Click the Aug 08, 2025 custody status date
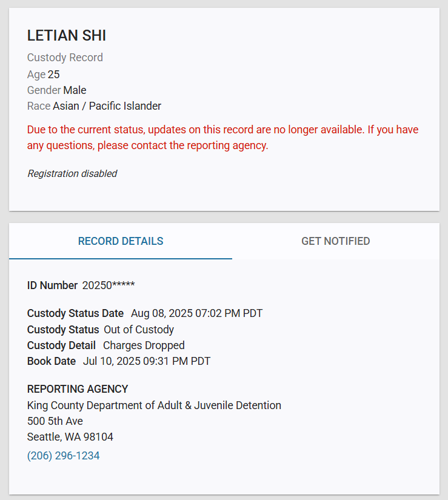The height and width of the screenshot is (500, 448). [196, 313]
